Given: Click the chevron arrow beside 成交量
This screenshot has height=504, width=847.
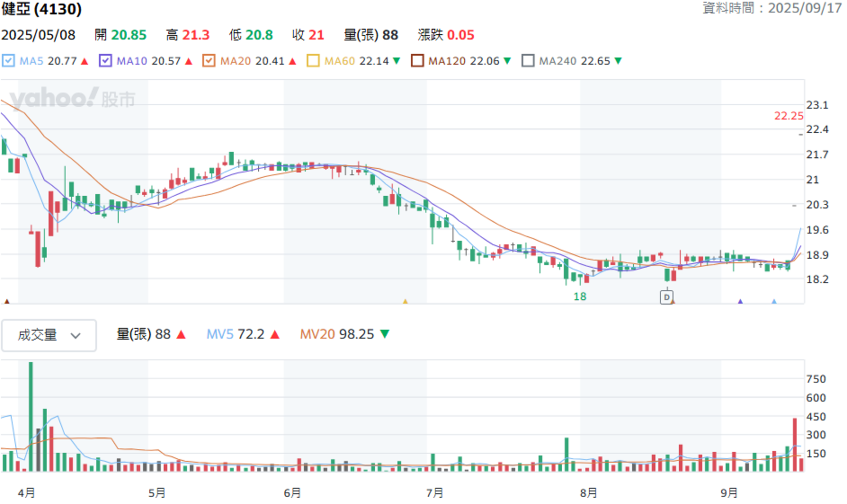Looking at the screenshot, I should [76, 336].
